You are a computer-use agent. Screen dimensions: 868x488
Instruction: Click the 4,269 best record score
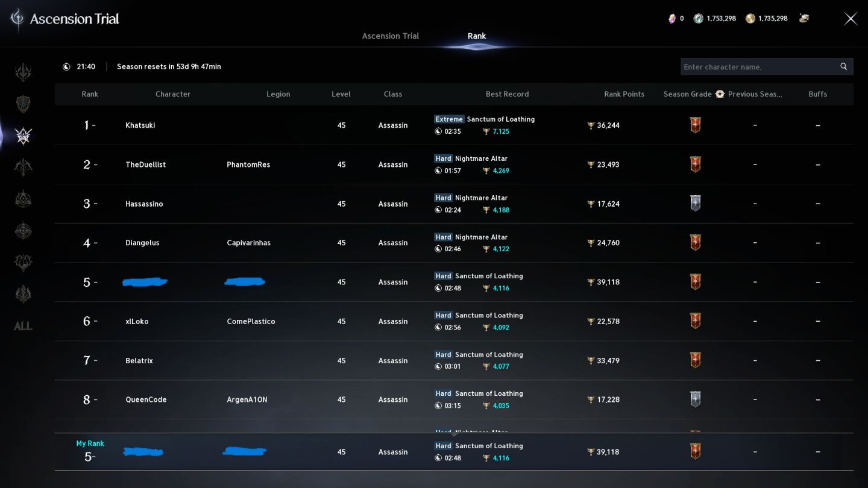tap(501, 170)
